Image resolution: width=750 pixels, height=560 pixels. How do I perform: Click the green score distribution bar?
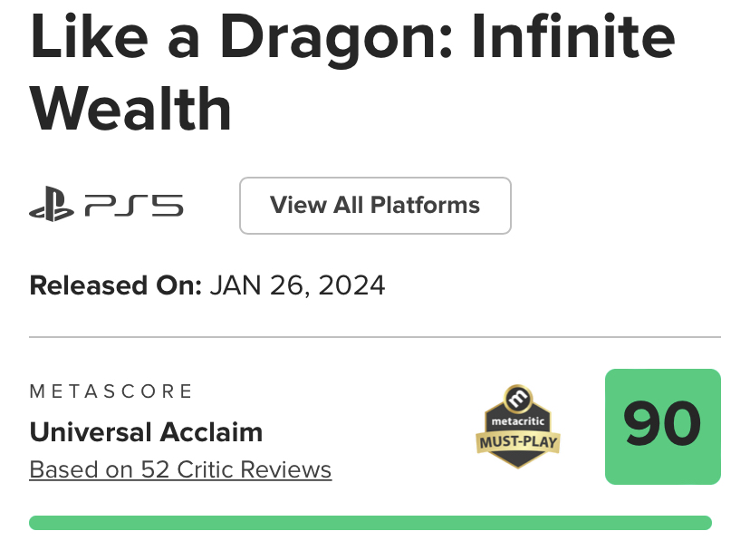tap(370, 523)
